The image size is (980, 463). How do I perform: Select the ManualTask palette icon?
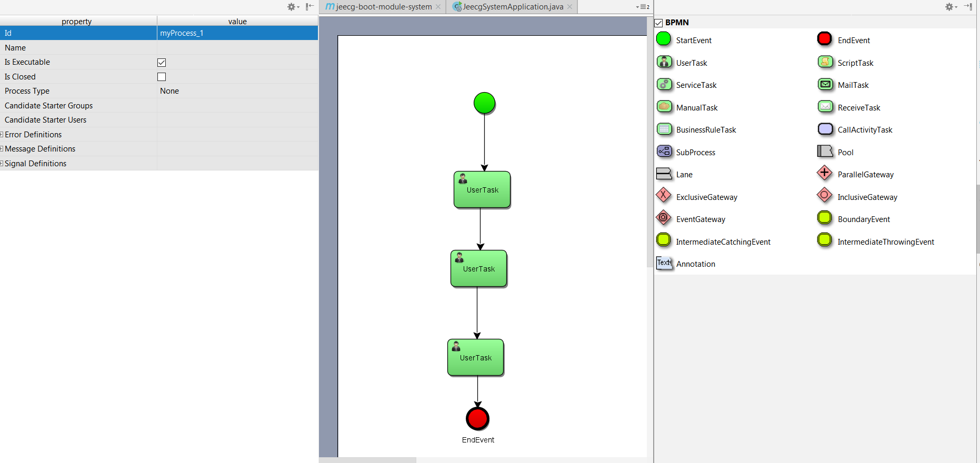664,107
